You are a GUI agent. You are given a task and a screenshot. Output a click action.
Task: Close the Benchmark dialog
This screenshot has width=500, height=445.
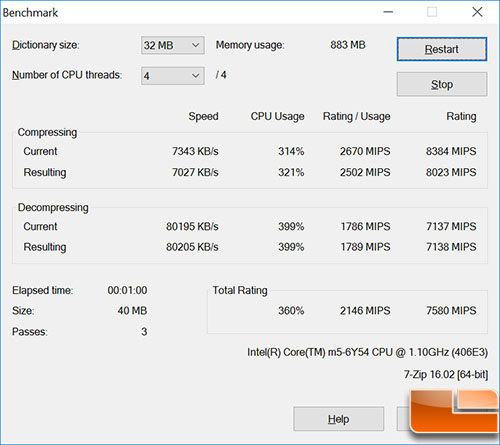click(477, 12)
